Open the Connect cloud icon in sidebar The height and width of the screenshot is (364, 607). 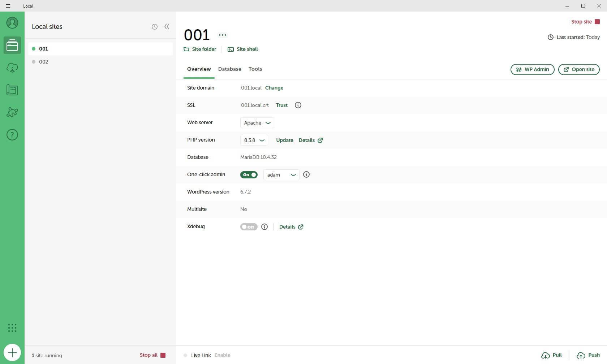click(12, 68)
